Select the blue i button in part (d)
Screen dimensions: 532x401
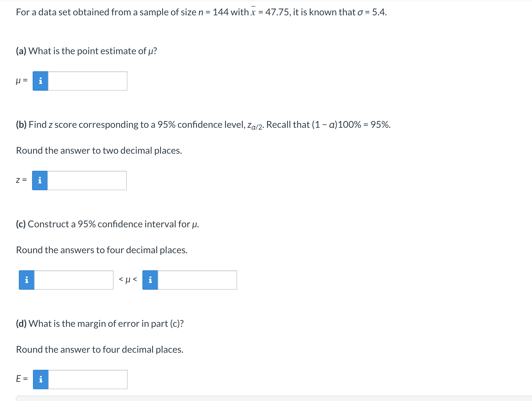(x=41, y=380)
